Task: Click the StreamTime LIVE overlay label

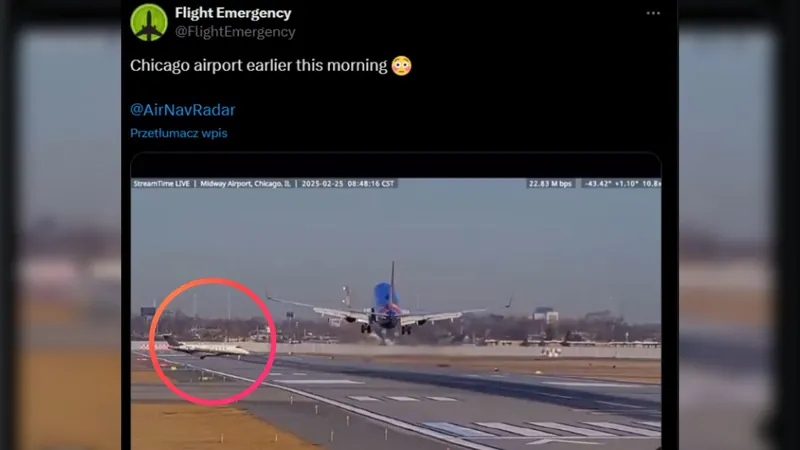Action: tap(161, 184)
